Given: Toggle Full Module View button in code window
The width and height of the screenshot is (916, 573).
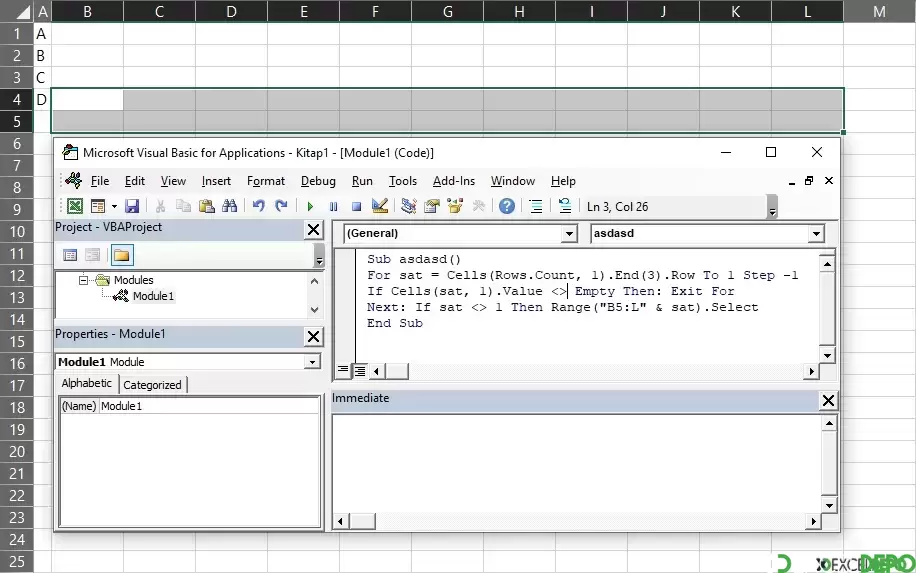Looking at the screenshot, I should pos(360,370).
